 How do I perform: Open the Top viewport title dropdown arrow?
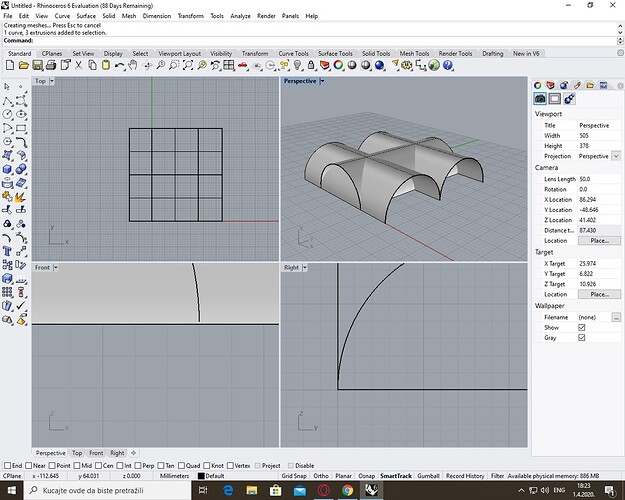click(52, 81)
